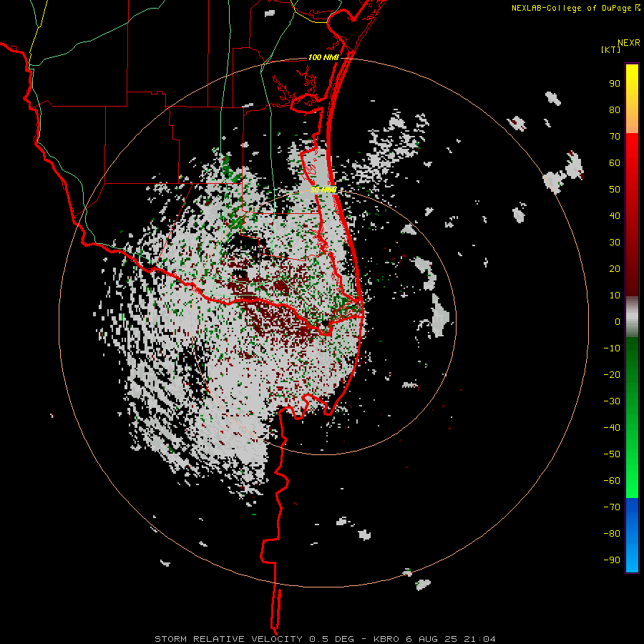Select the positive 90 value on the scale
Image resolution: width=644 pixels, height=644 pixels.
[x=615, y=84]
